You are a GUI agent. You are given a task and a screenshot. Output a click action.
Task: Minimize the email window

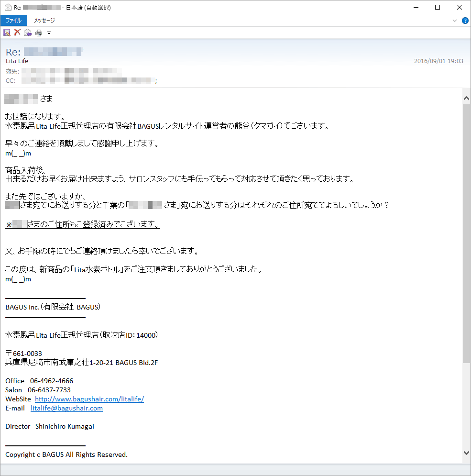(416, 7)
